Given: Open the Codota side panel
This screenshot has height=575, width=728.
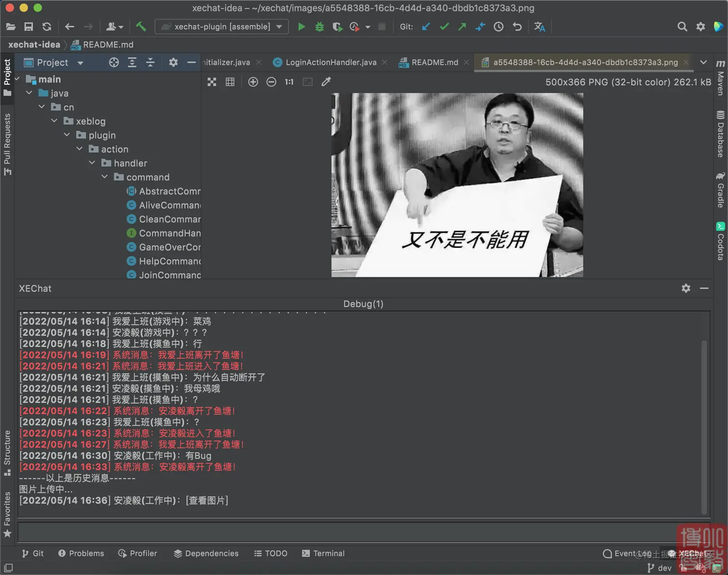Looking at the screenshot, I should 720,241.
